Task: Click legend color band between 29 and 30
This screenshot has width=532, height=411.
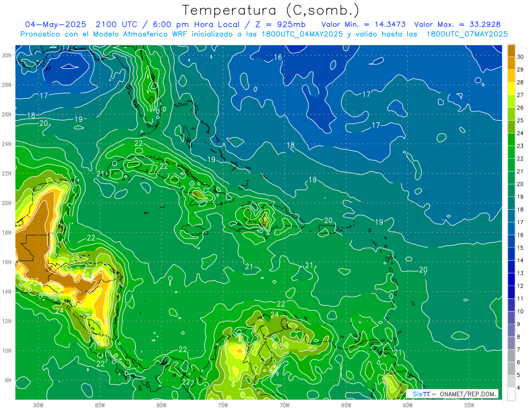Action: pyautogui.click(x=511, y=63)
